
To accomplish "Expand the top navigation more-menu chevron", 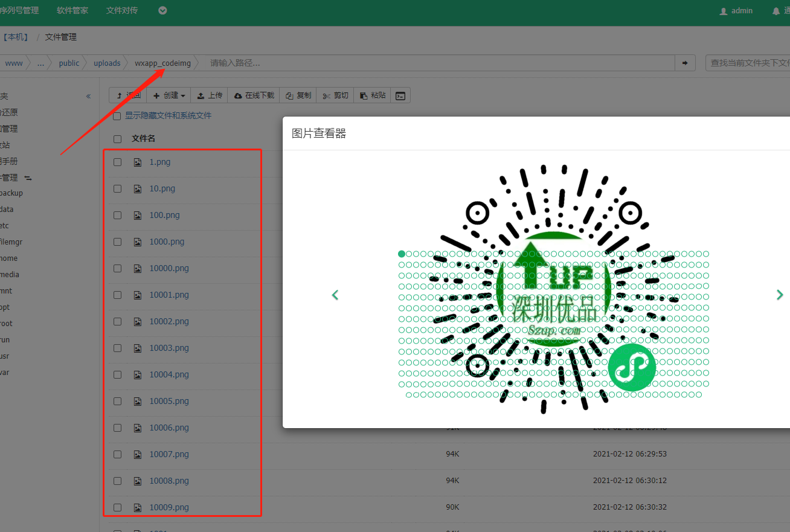I will pos(162,10).
